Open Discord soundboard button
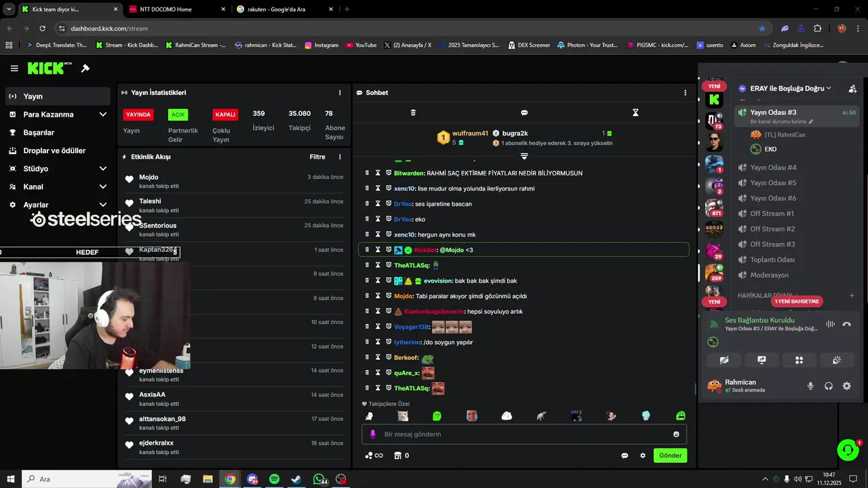 (x=837, y=360)
